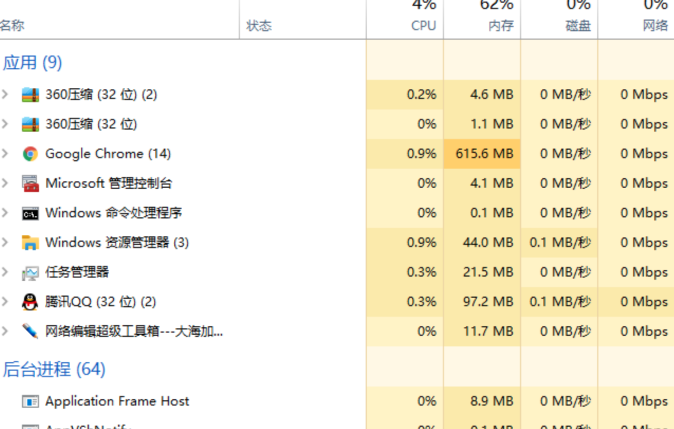Image resolution: width=674 pixels, height=429 pixels.
Task: Click the 11.7 MB memory cell
Action: (482, 331)
